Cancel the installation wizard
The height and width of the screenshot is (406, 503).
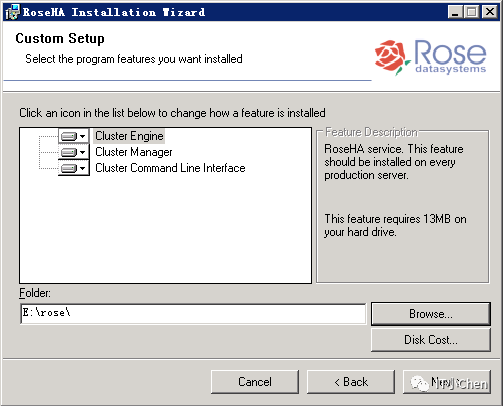click(x=255, y=382)
